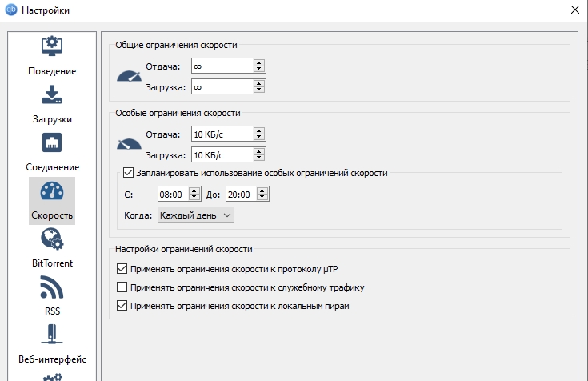
Task: Decrease alternative Отдача 10 КБ/с down arrow
Action: (x=258, y=138)
